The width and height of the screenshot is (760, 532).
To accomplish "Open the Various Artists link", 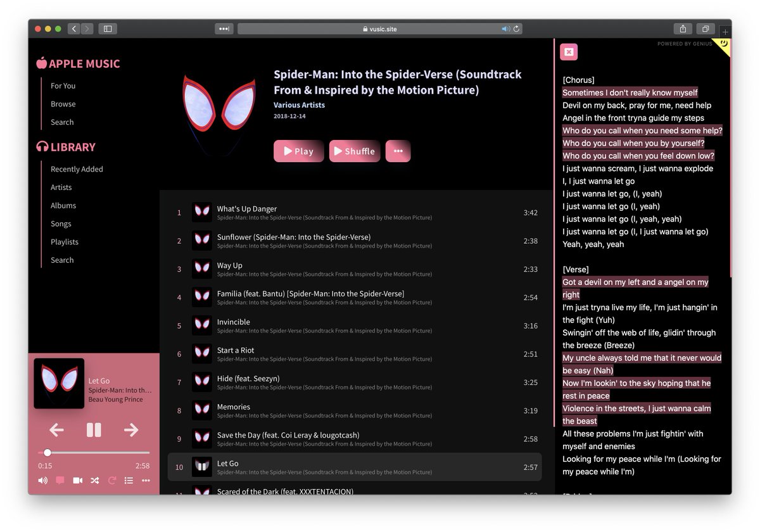I will (x=299, y=105).
